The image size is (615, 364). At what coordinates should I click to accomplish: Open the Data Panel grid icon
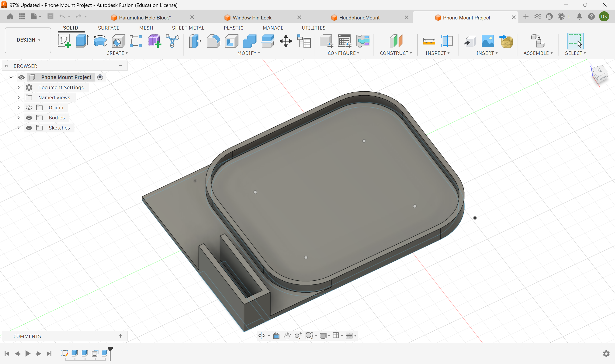(22, 16)
